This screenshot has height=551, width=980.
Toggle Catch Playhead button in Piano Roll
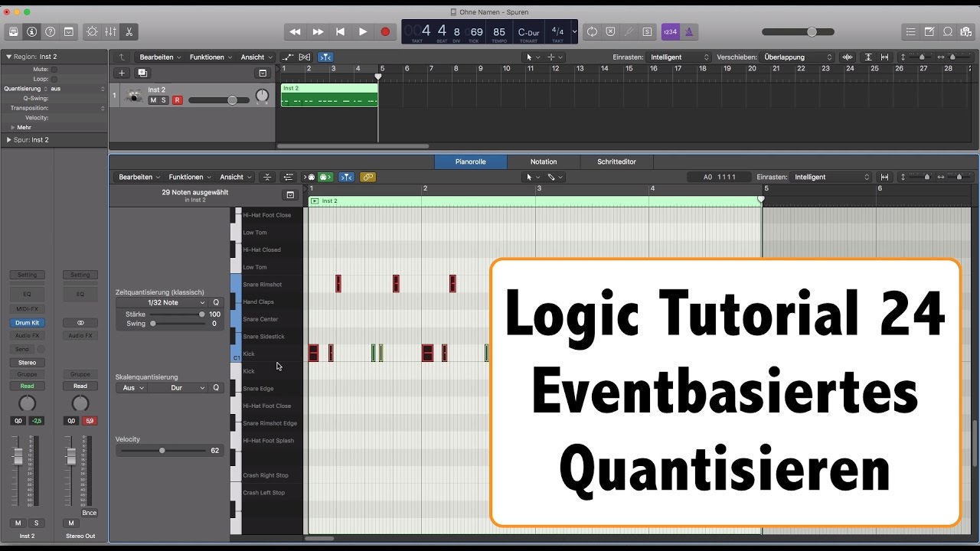point(347,177)
